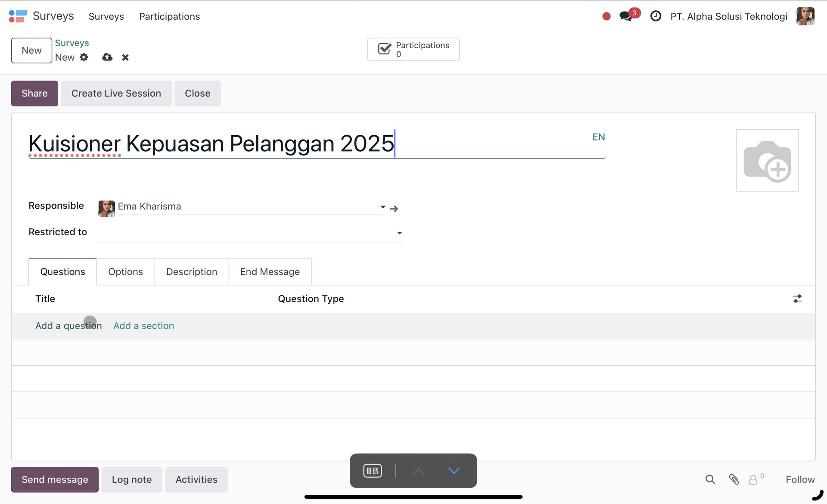Upload a survey background image placeholder
This screenshot has width=827, height=504.
tap(767, 160)
